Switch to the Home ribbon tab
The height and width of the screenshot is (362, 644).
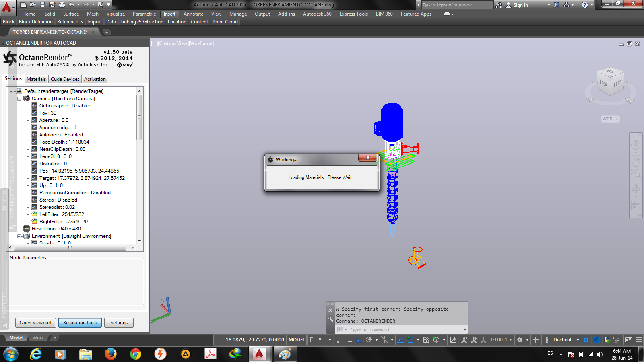click(29, 14)
